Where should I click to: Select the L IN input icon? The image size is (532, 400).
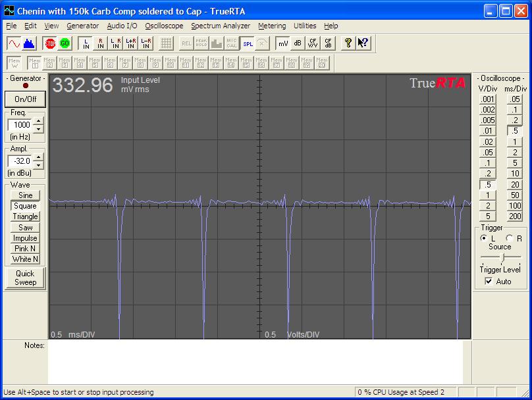click(x=86, y=43)
